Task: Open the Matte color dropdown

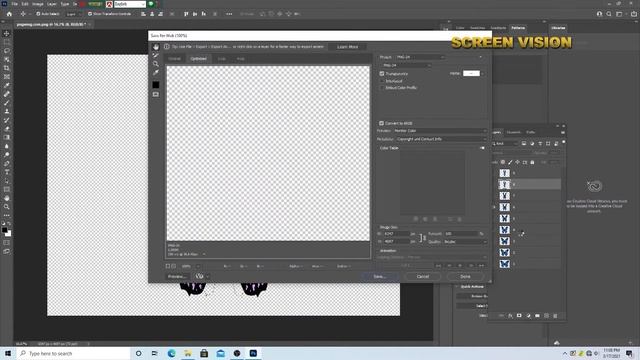Action: coord(483,73)
